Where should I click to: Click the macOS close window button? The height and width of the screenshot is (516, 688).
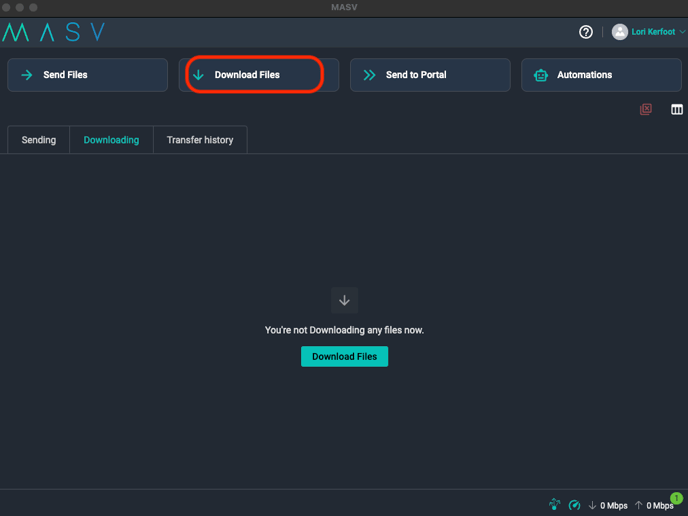point(6,7)
